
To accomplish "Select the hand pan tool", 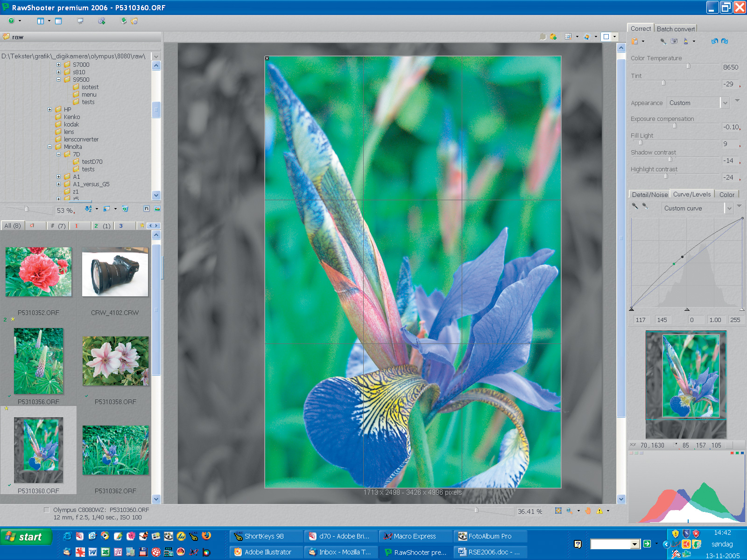I will click(x=588, y=511).
